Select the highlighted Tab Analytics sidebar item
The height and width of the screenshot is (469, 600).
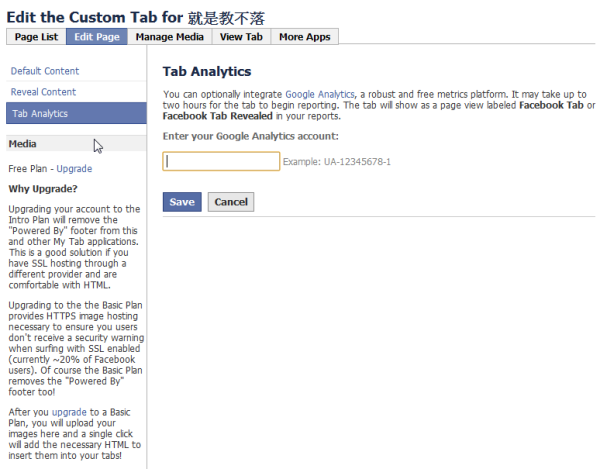coord(40,114)
